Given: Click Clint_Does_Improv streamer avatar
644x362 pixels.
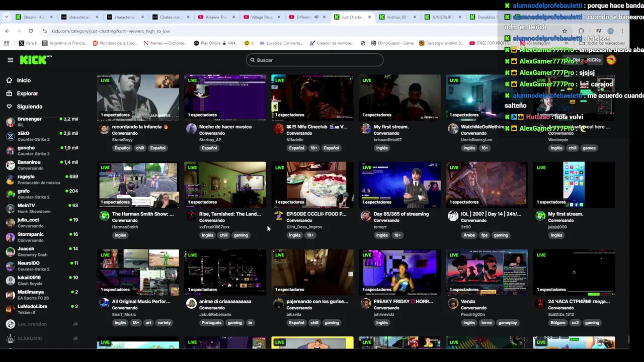Looking at the screenshot, I should (279, 216).
